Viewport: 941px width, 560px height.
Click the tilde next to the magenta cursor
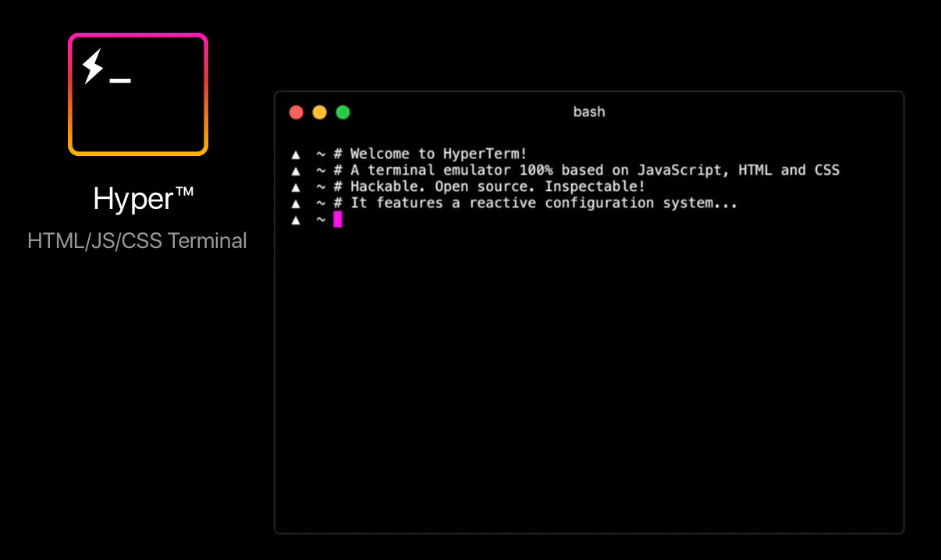(321, 221)
